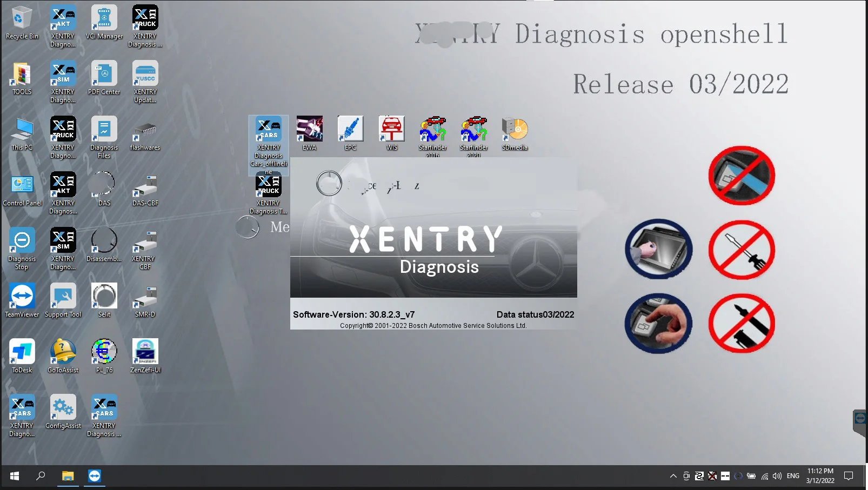This screenshot has height=490, width=868.
Task: Click the cable connection tray icon
Action: pos(699,476)
